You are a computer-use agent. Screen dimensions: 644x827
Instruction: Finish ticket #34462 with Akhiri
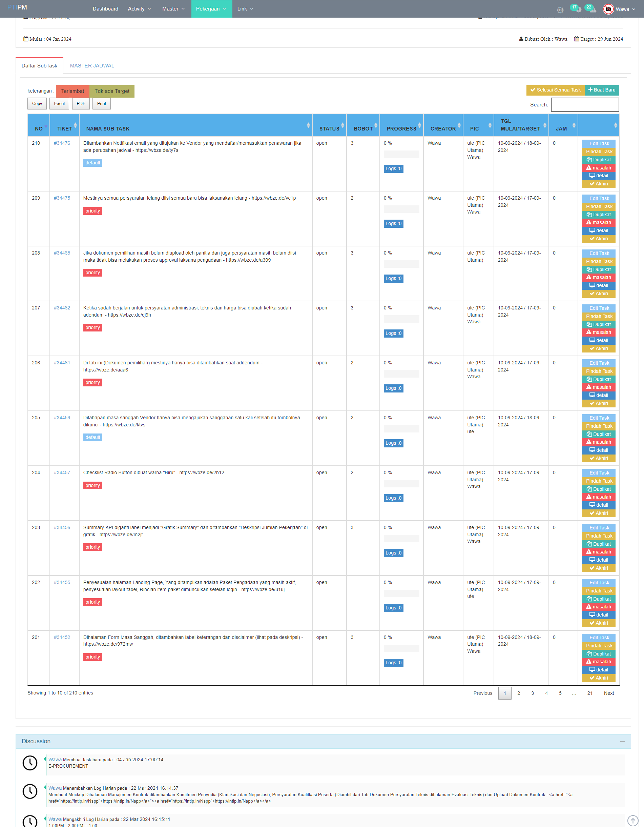599,348
